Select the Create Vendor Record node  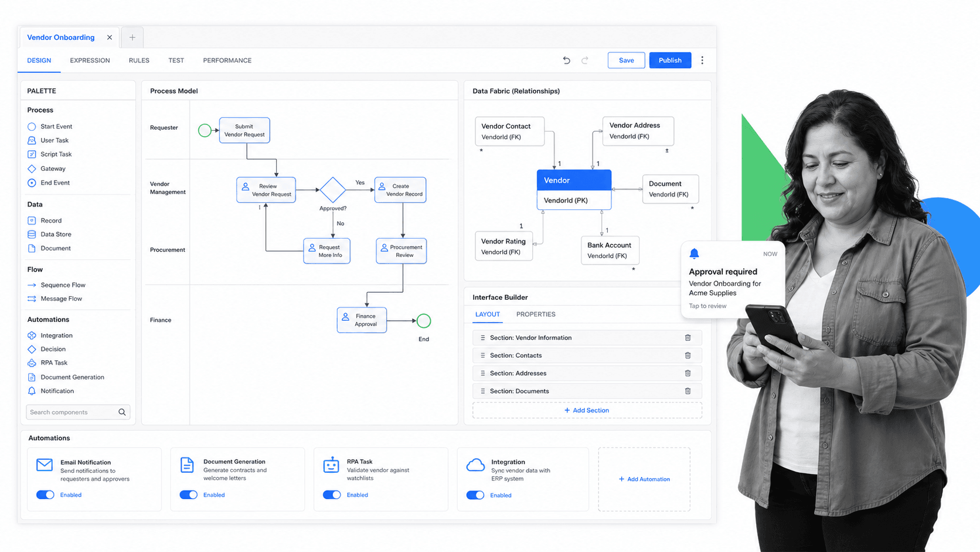pos(400,190)
